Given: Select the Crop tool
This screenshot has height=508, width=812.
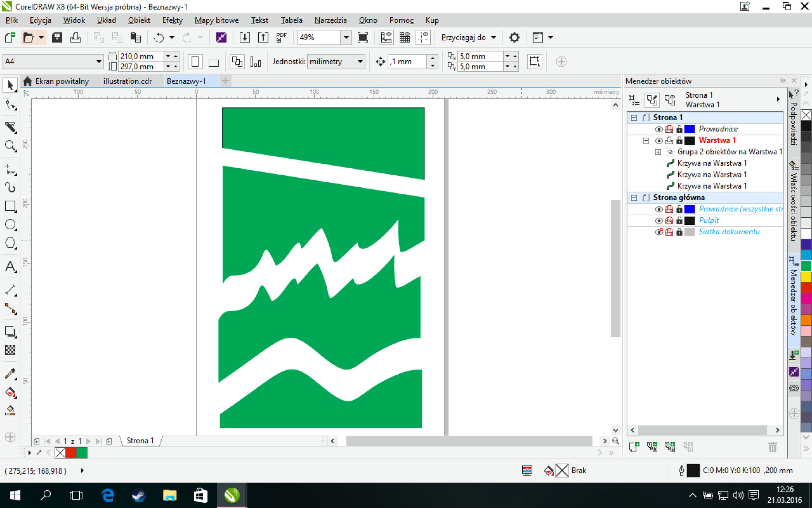Looking at the screenshot, I should (x=10, y=127).
